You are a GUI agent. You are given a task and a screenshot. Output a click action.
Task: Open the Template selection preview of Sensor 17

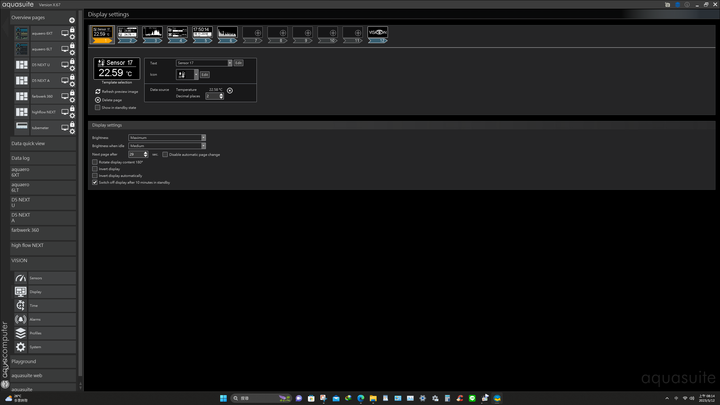(x=117, y=68)
